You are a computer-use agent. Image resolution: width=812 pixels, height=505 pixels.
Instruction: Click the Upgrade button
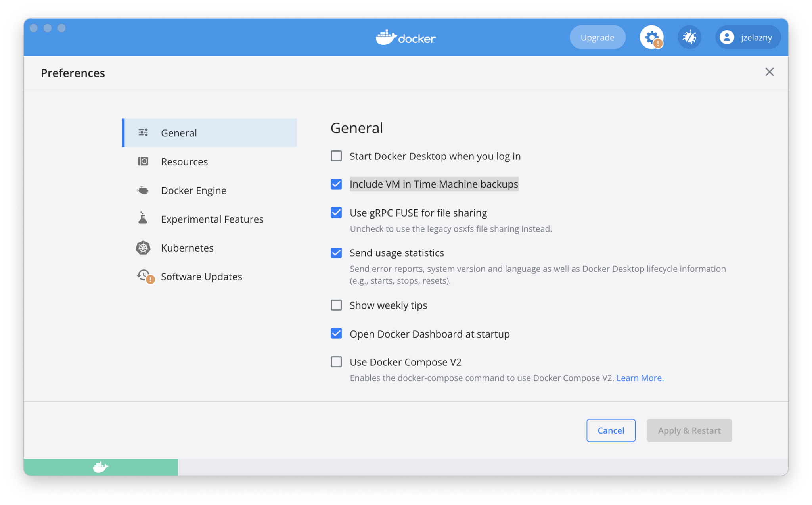point(597,37)
